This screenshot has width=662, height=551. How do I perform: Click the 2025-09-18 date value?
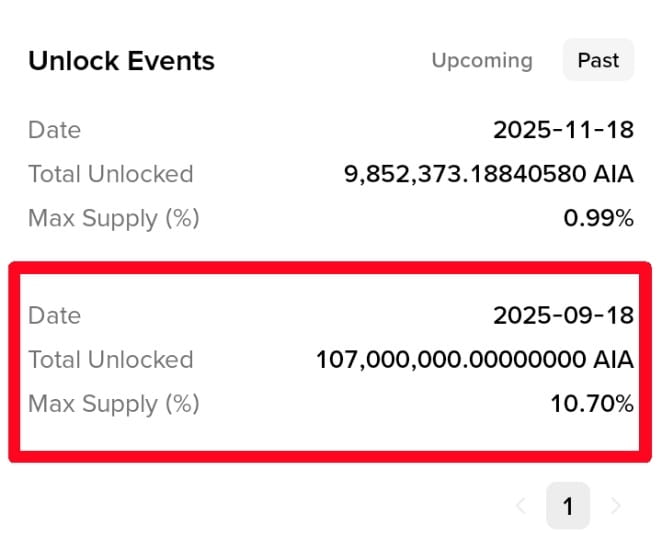pyautogui.click(x=563, y=315)
